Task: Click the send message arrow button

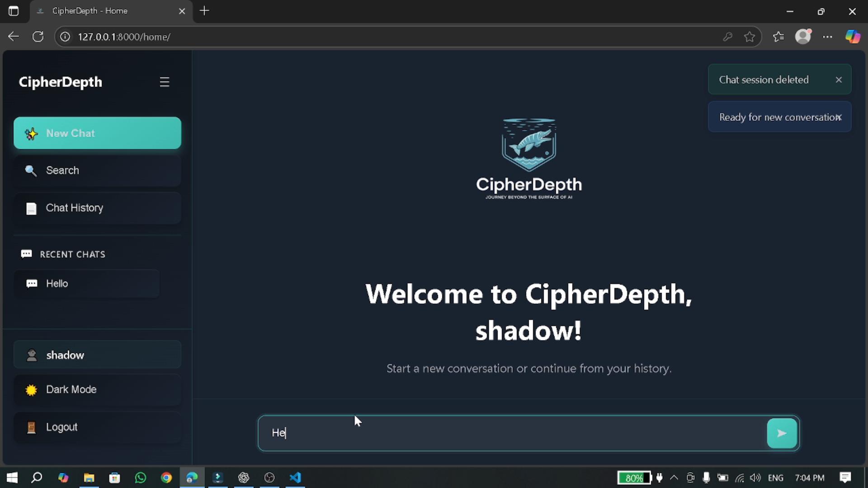Action: point(782,433)
